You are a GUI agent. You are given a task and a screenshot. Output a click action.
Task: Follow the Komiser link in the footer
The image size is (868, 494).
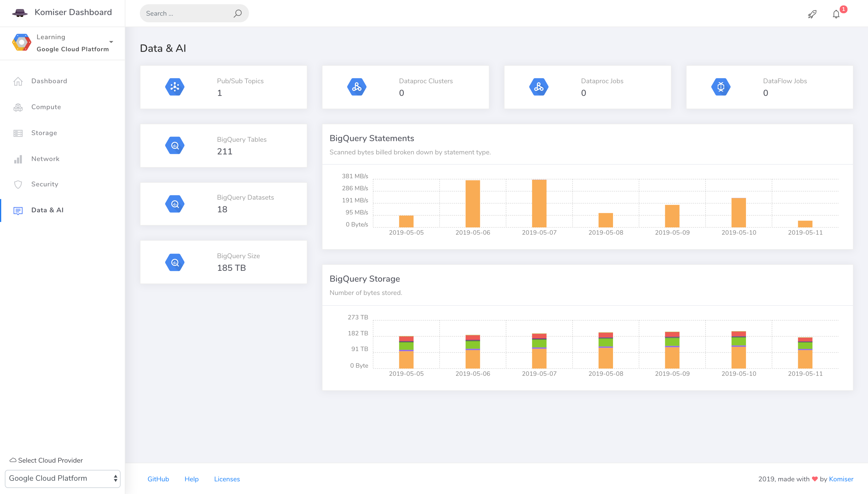point(841,479)
